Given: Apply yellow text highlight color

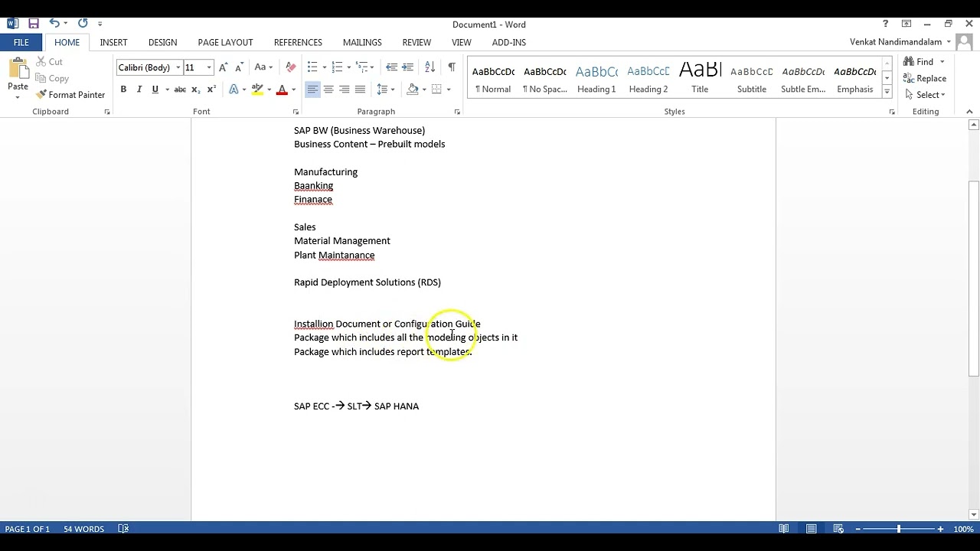Looking at the screenshot, I should coord(257,90).
